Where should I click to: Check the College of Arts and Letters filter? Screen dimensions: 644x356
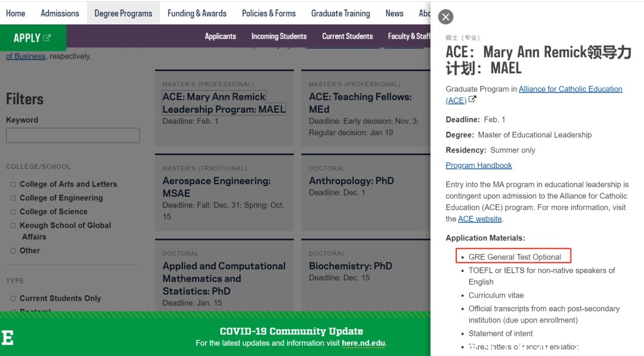tap(13, 184)
